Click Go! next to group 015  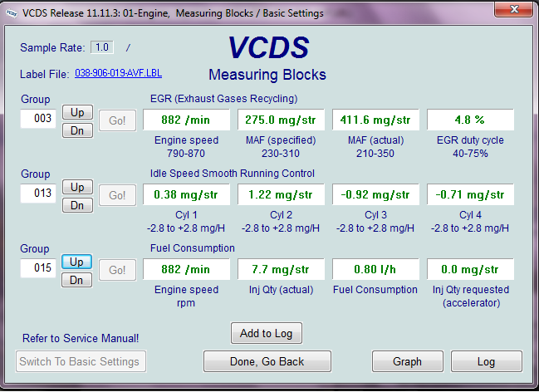[x=117, y=270]
